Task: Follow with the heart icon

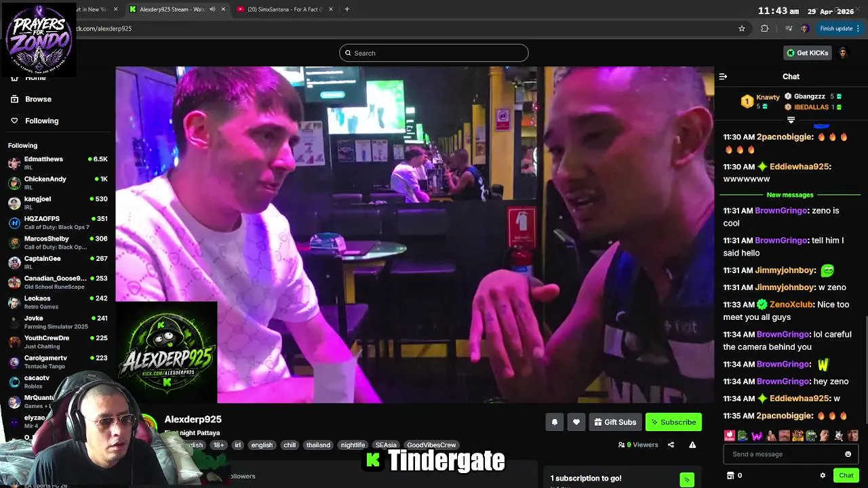Action: coord(576,422)
